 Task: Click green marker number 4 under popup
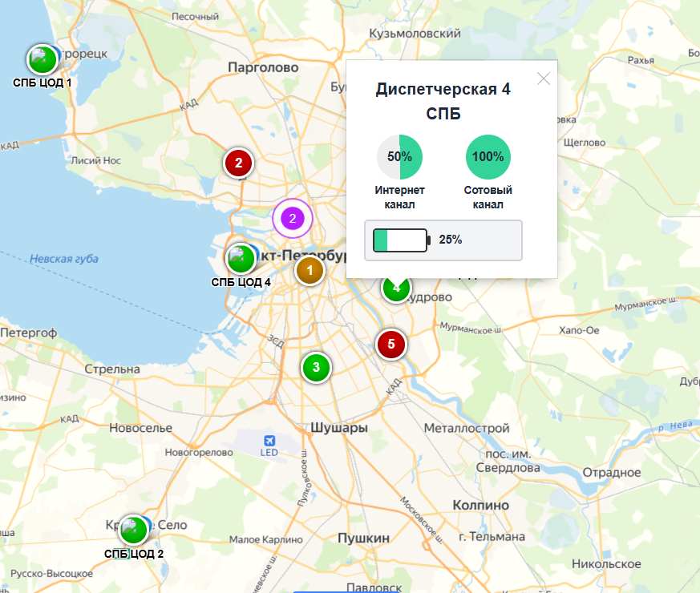pos(396,290)
